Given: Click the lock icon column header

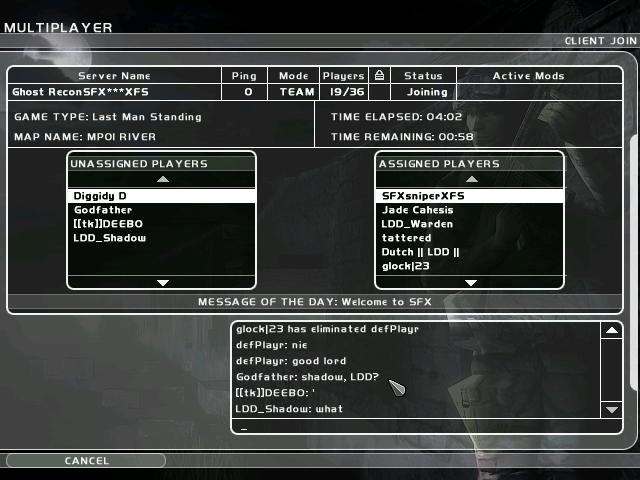Looking at the screenshot, I should [380, 76].
